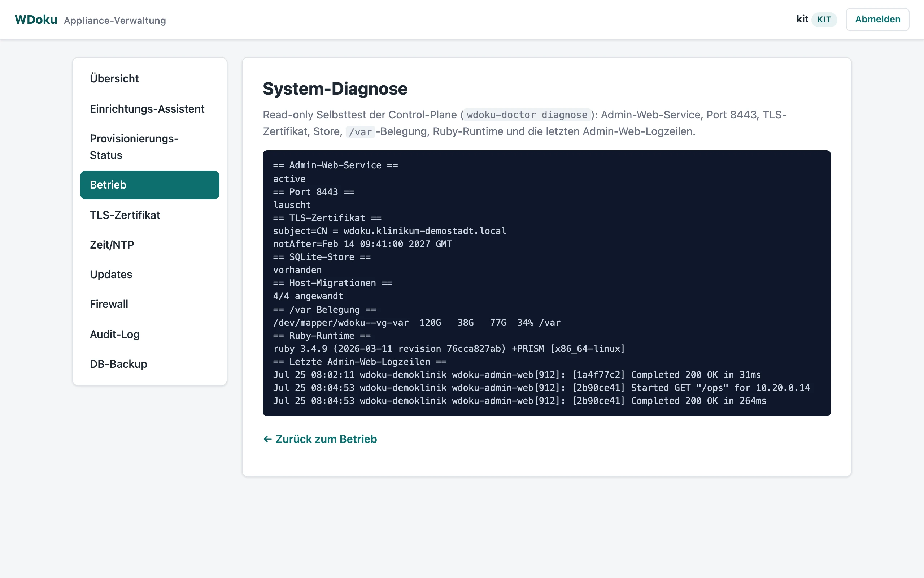Click the ruby 3.4.9 version line

449,349
